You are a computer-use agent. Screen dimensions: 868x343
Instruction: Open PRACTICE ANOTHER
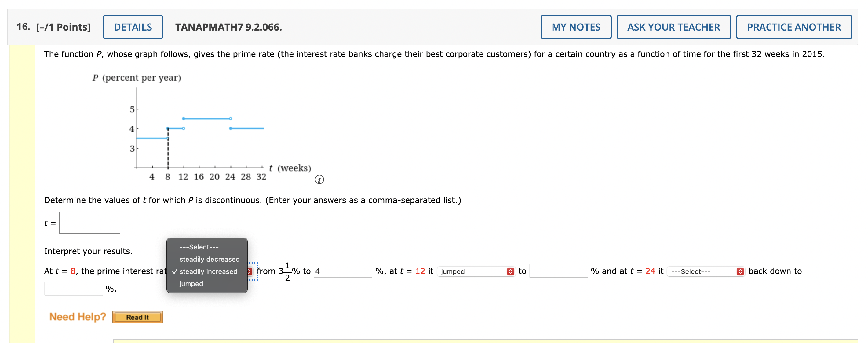[793, 27]
